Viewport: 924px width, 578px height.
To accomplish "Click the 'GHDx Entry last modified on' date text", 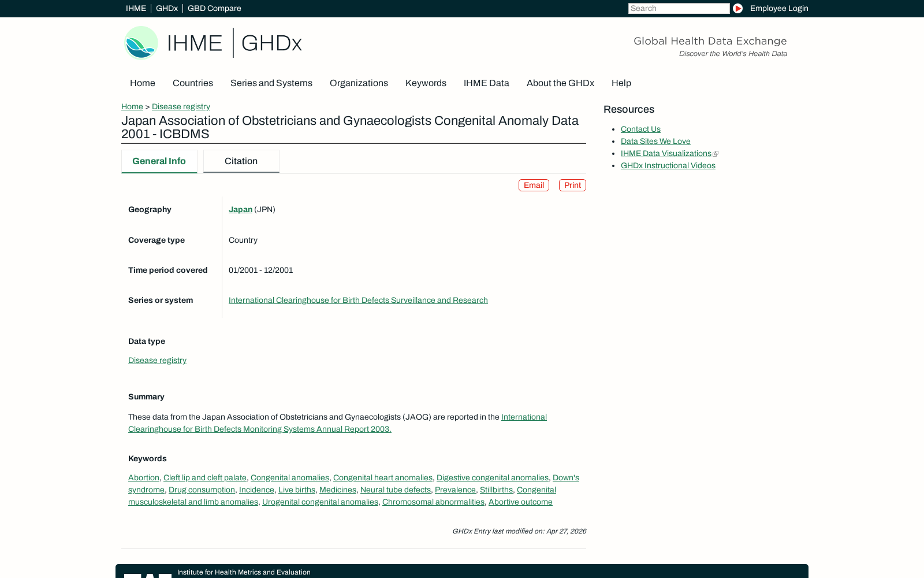I will pos(519,531).
